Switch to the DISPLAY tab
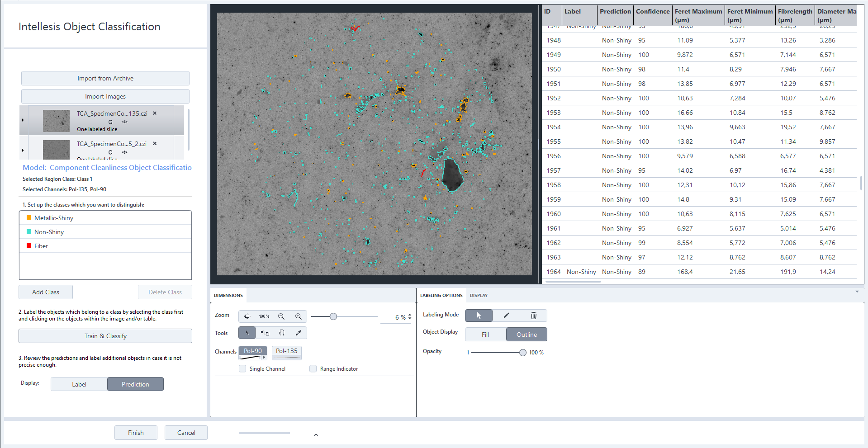The image size is (868, 448). click(x=479, y=295)
